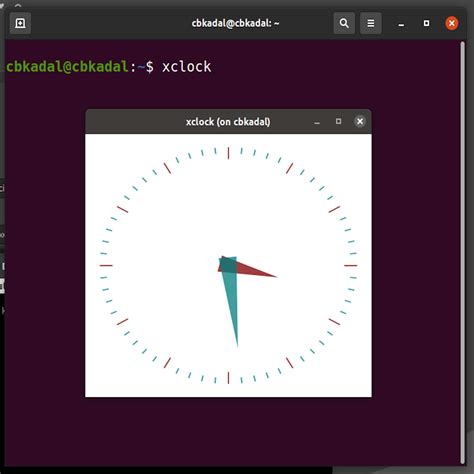Image resolution: width=474 pixels, height=474 pixels.
Task: Open a new terminal tab
Action: click(x=20, y=23)
